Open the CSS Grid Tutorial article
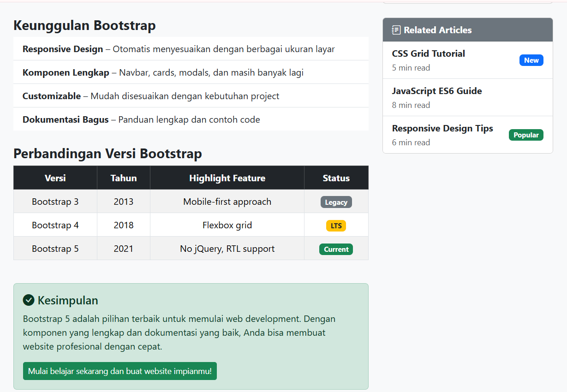 tap(428, 53)
